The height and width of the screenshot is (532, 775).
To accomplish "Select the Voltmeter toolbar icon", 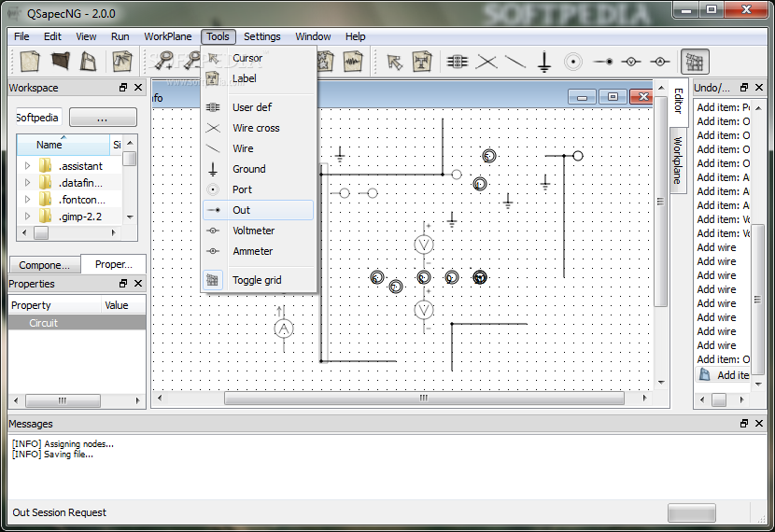I will (x=631, y=62).
